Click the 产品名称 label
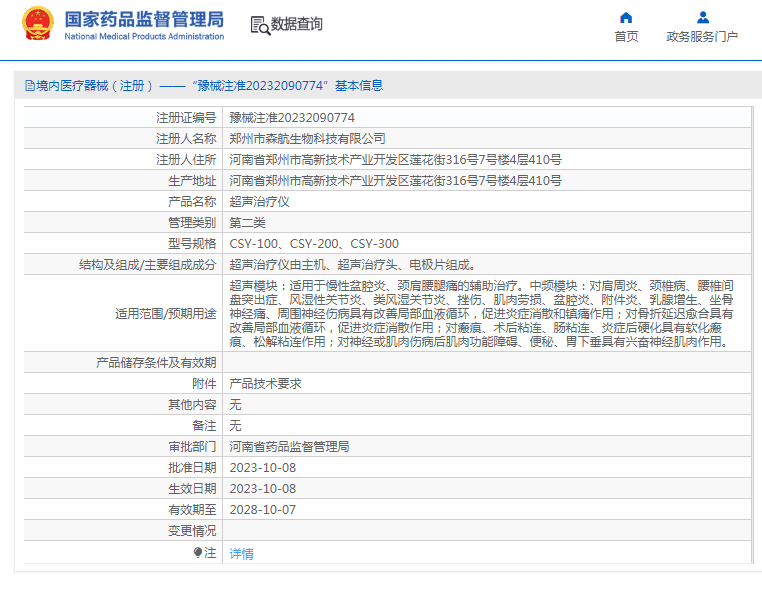The width and height of the screenshot is (762, 591). click(192, 202)
